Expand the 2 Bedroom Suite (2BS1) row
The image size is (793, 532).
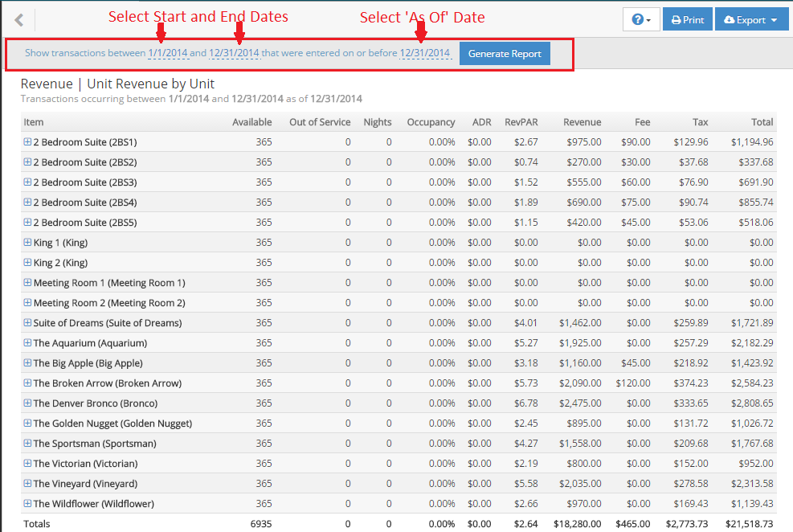tap(27, 142)
